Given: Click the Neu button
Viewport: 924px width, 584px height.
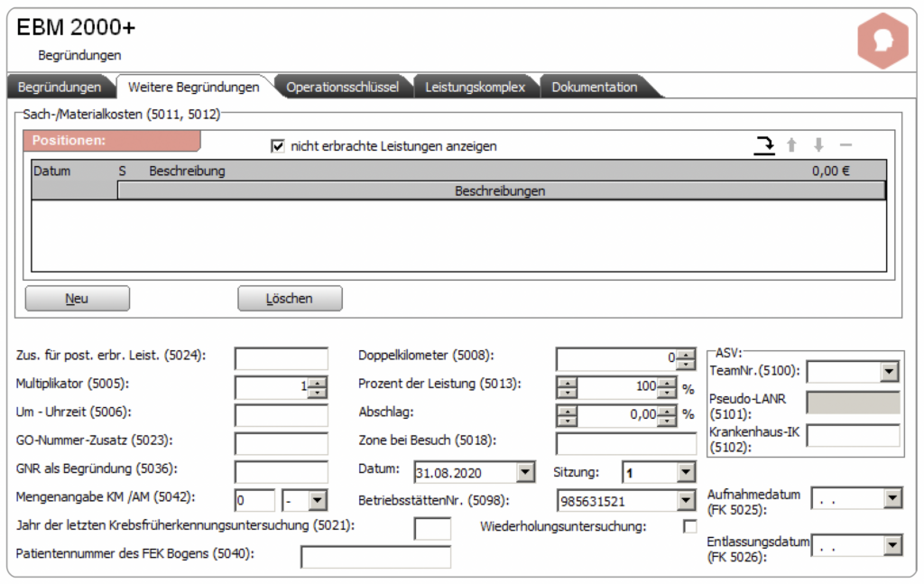Looking at the screenshot, I should click(x=78, y=298).
